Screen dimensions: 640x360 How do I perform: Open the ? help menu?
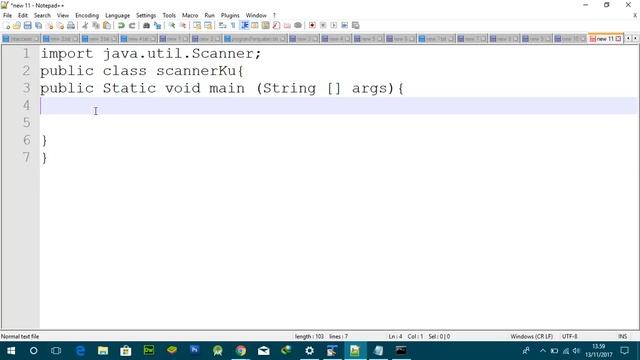[x=274, y=16]
